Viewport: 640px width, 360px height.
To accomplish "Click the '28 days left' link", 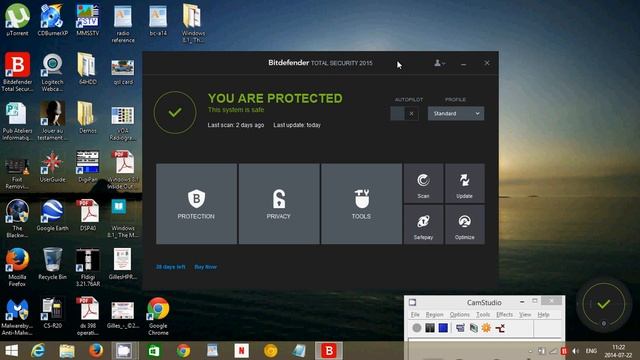I will (x=171, y=267).
